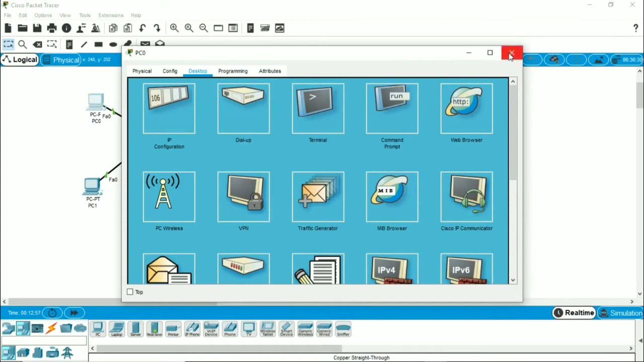Launch the Terminal app
This screenshot has width=644, height=362.
318,109
